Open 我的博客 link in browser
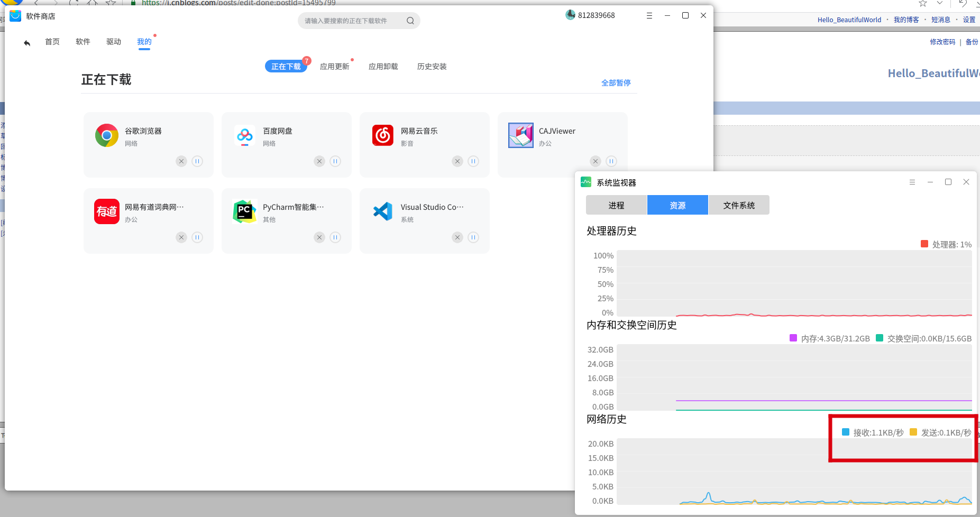This screenshot has width=980, height=517. point(906,20)
